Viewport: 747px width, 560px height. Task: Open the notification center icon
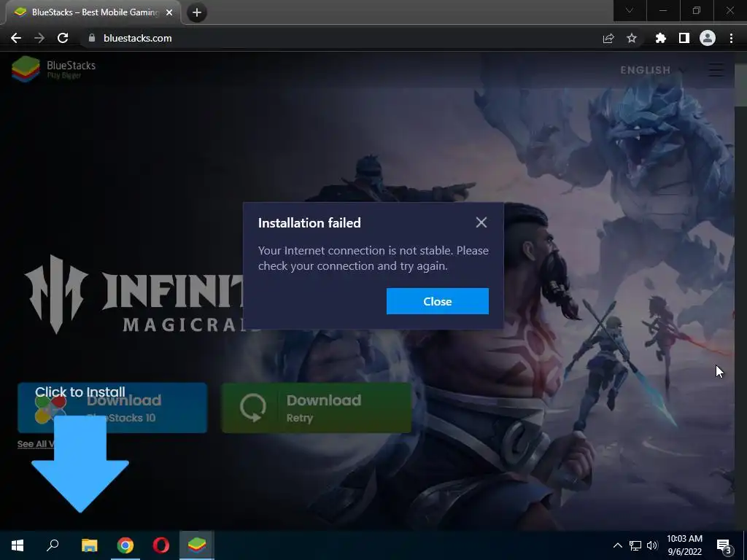coord(724,545)
